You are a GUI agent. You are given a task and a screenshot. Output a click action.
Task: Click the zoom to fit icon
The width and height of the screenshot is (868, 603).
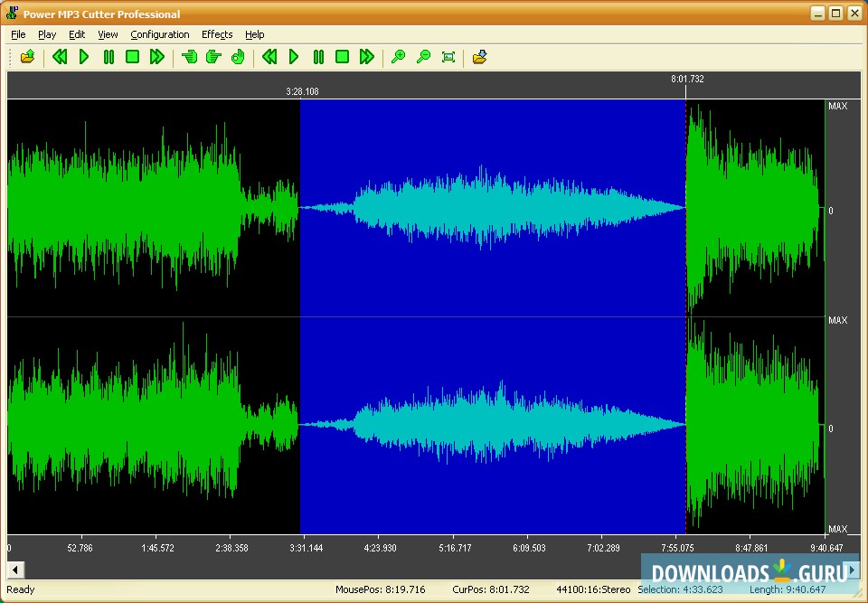(448, 57)
